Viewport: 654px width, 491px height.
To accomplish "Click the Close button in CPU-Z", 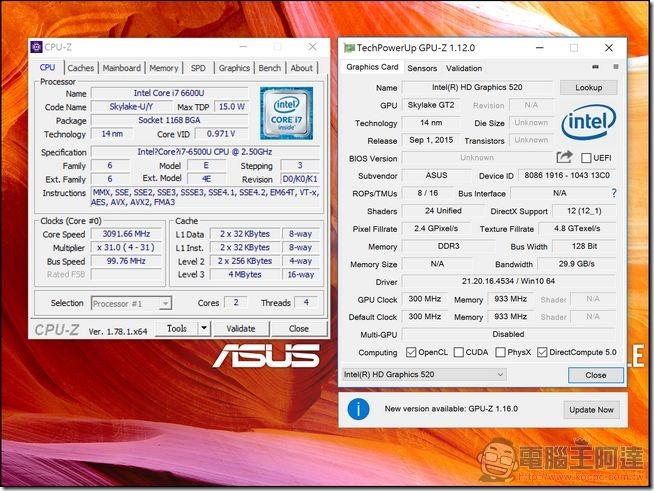I will tap(299, 328).
